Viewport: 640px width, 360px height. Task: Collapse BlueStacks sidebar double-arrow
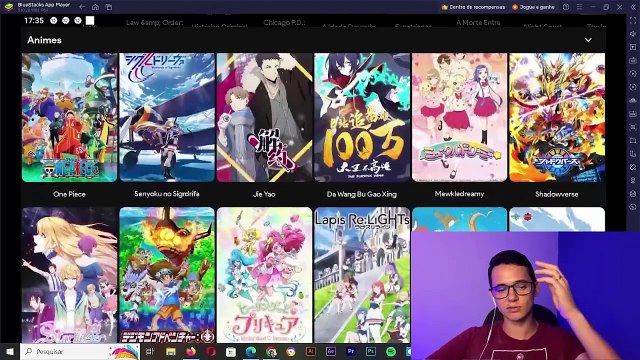(633, 7)
